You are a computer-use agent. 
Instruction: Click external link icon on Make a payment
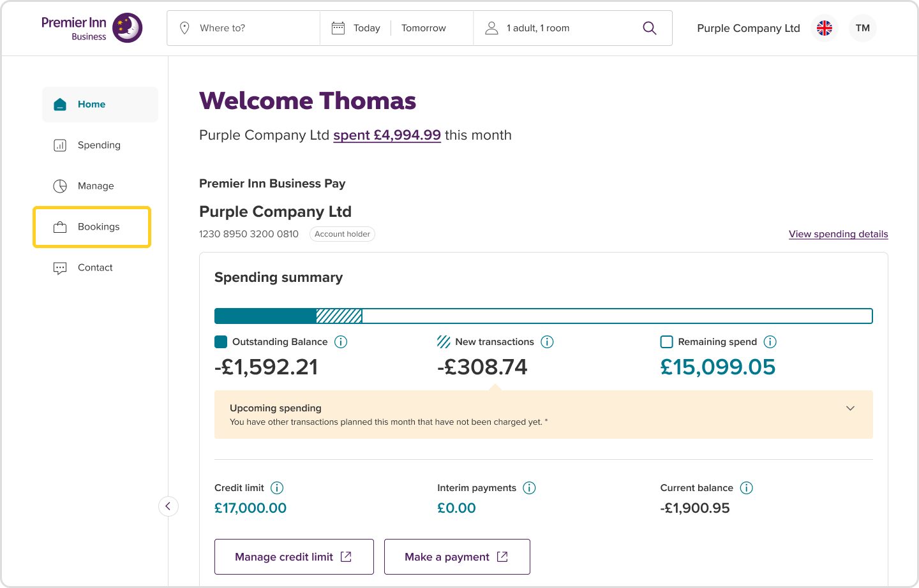(x=502, y=557)
